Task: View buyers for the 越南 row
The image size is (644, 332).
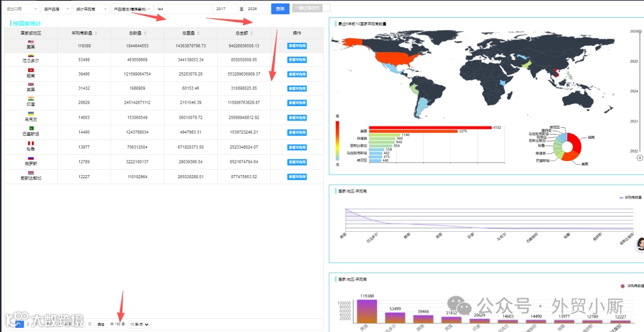Action: 297,75
